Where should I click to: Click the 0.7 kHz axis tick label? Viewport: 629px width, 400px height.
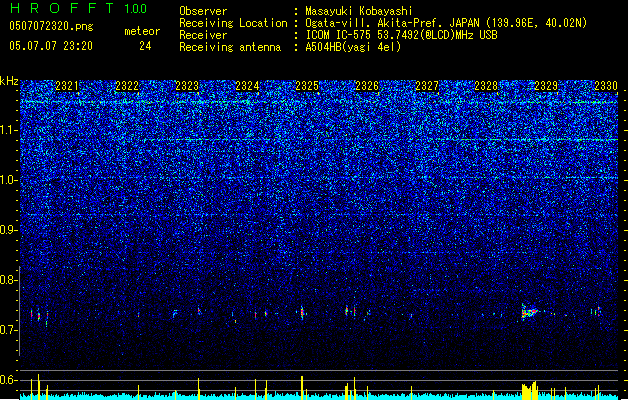pos(9,330)
